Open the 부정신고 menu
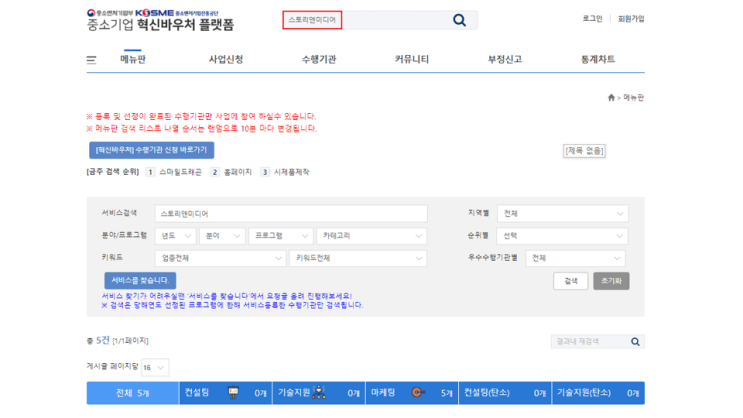743x418 pixels. click(505, 59)
